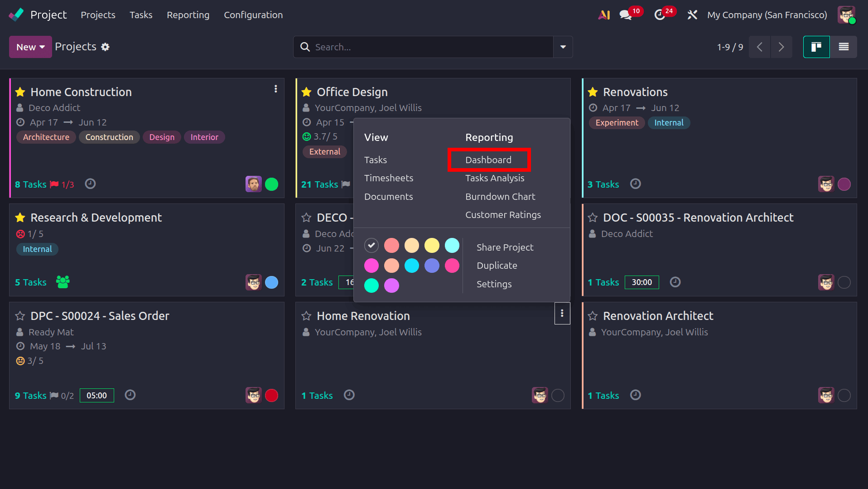868x489 pixels.
Task: Go to previous page of projects
Action: (x=760, y=47)
